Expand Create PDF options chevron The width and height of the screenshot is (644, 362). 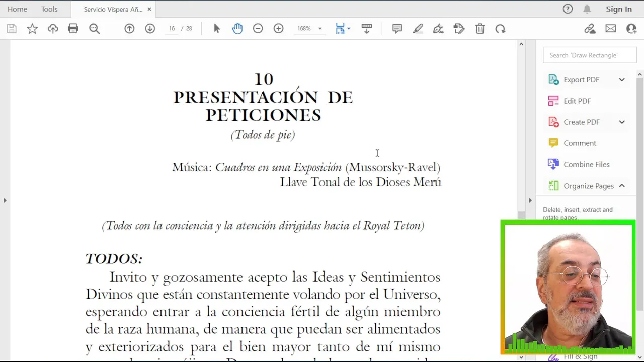[622, 122]
